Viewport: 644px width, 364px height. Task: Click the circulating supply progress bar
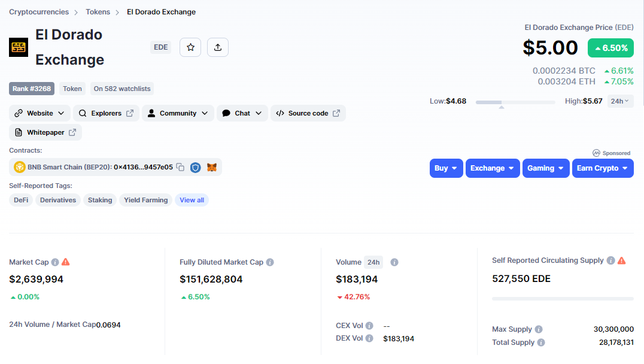click(563, 299)
